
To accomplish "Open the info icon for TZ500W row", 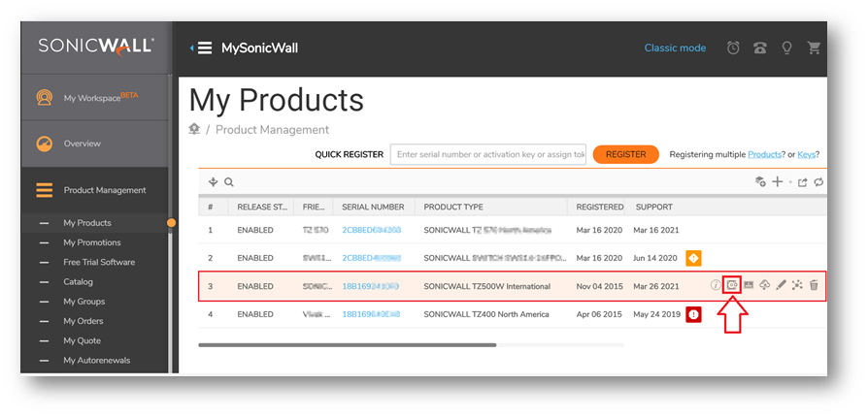I will [x=716, y=285].
